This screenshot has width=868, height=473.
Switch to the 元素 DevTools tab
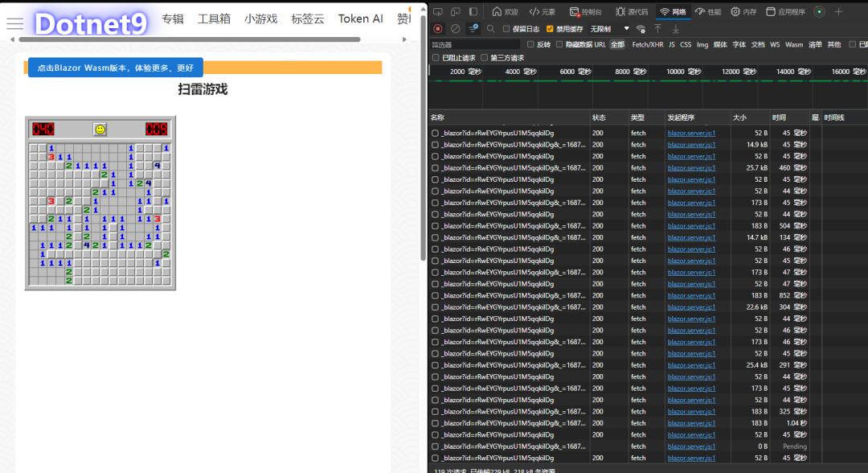[542, 11]
